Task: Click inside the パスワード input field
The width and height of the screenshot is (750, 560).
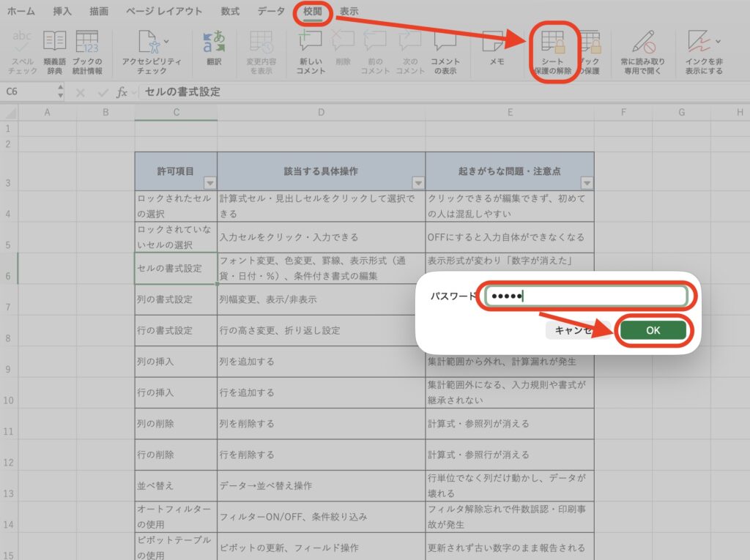Action: point(586,296)
